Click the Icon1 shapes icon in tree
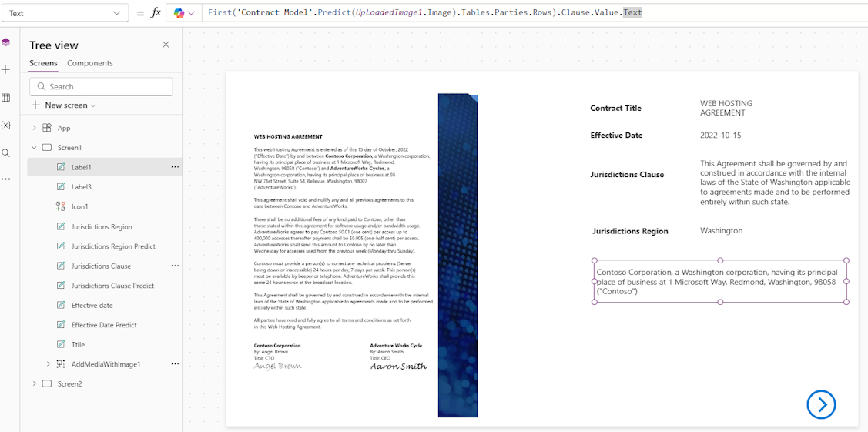The height and width of the screenshot is (432, 868). [61, 206]
